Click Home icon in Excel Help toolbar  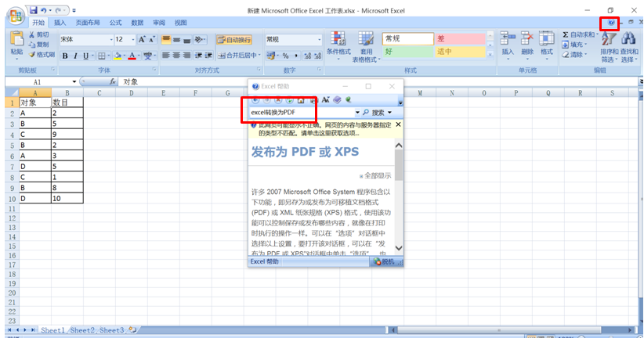301,100
